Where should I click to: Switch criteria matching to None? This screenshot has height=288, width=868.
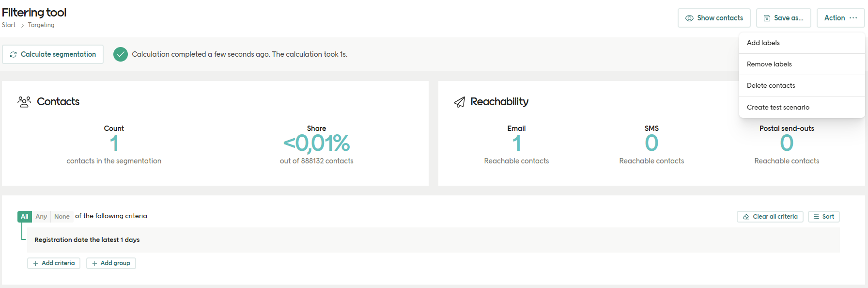[62, 217]
